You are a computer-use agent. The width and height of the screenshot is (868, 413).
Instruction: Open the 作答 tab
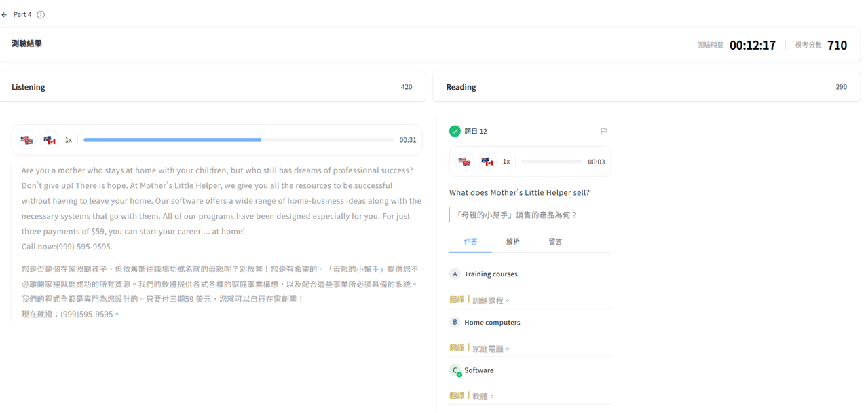(x=470, y=242)
